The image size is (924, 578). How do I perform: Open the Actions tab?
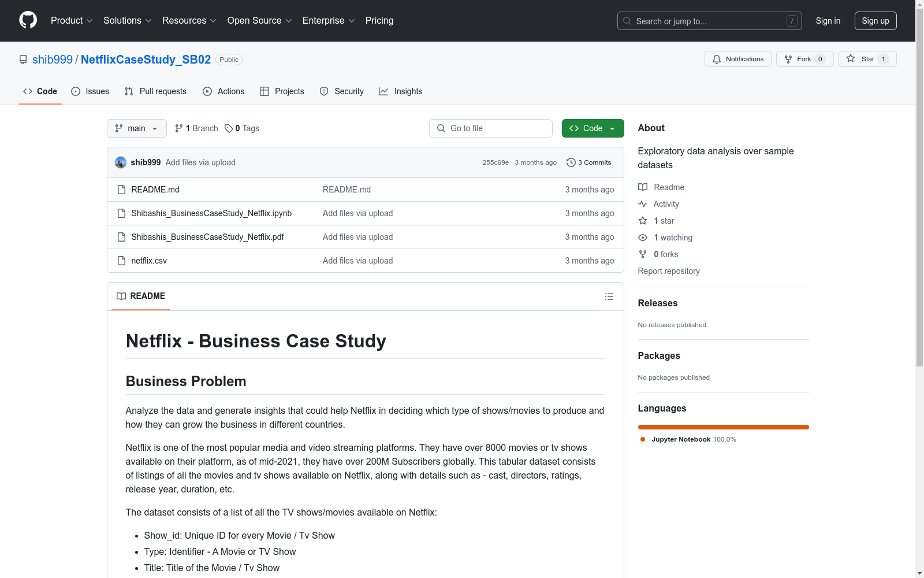223,91
